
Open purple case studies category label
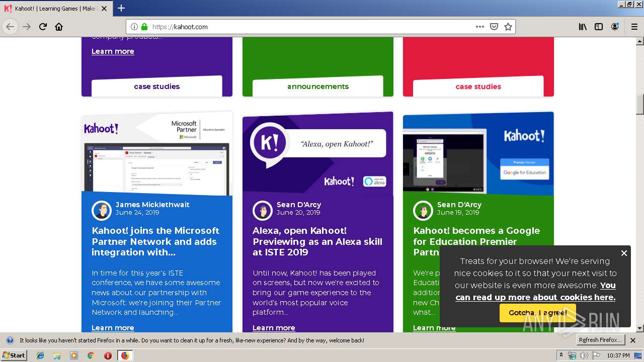click(156, 86)
